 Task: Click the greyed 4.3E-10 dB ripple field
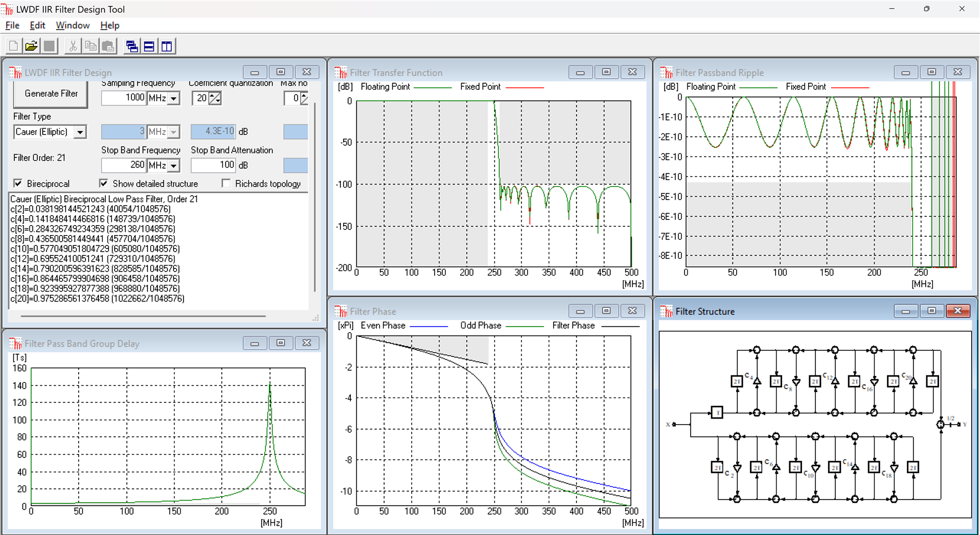[x=213, y=132]
